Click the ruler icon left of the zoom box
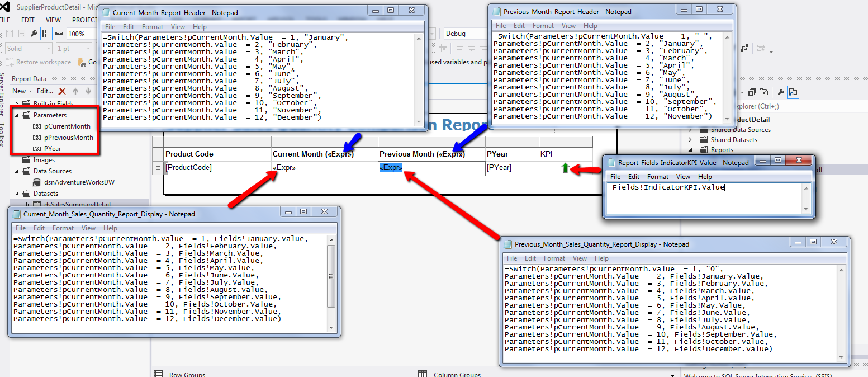 pos(59,34)
